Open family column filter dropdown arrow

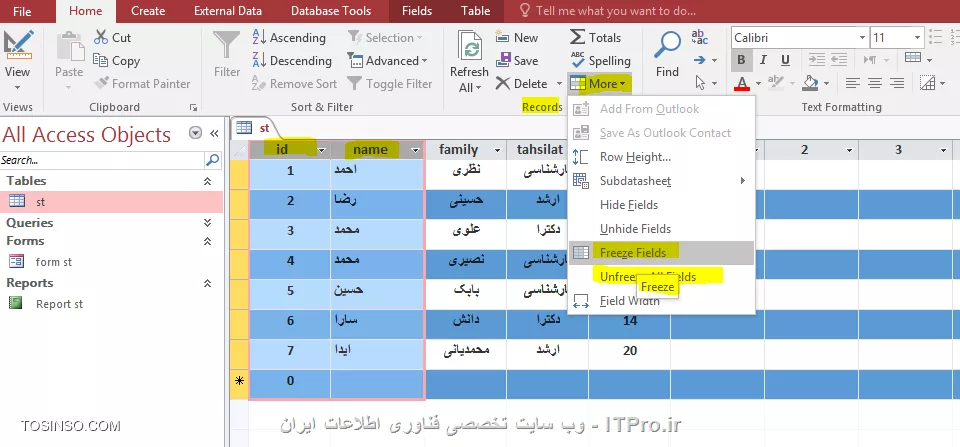coord(497,150)
